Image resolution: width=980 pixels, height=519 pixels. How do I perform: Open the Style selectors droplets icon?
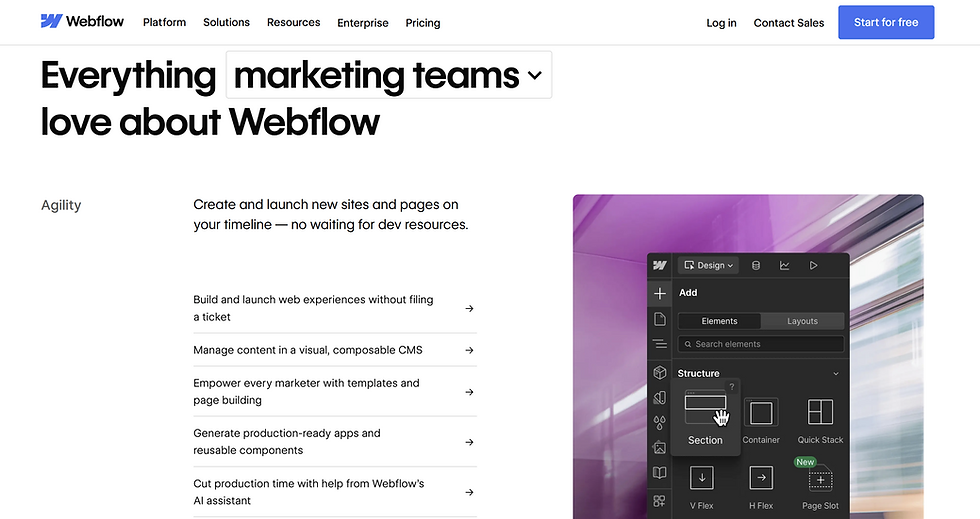pyautogui.click(x=659, y=423)
